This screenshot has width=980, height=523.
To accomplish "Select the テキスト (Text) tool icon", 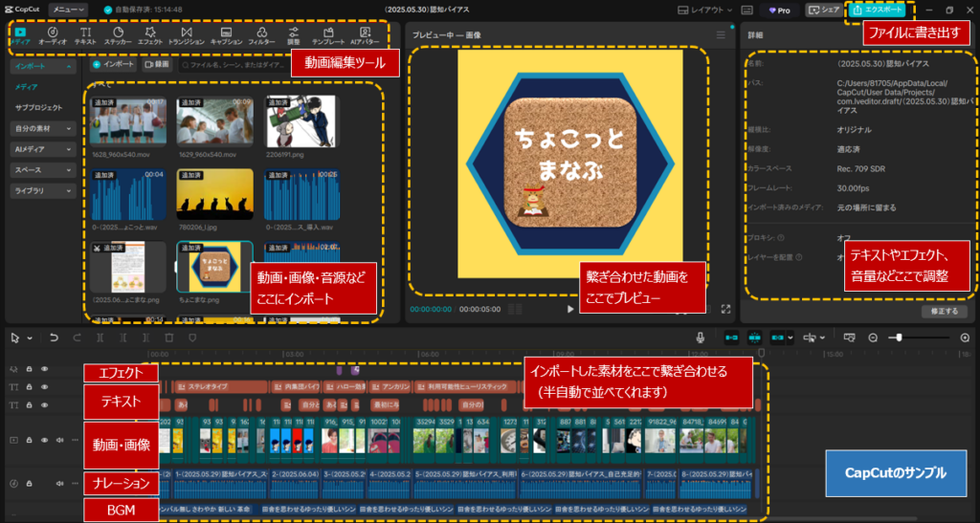I will (x=85, y=37).
